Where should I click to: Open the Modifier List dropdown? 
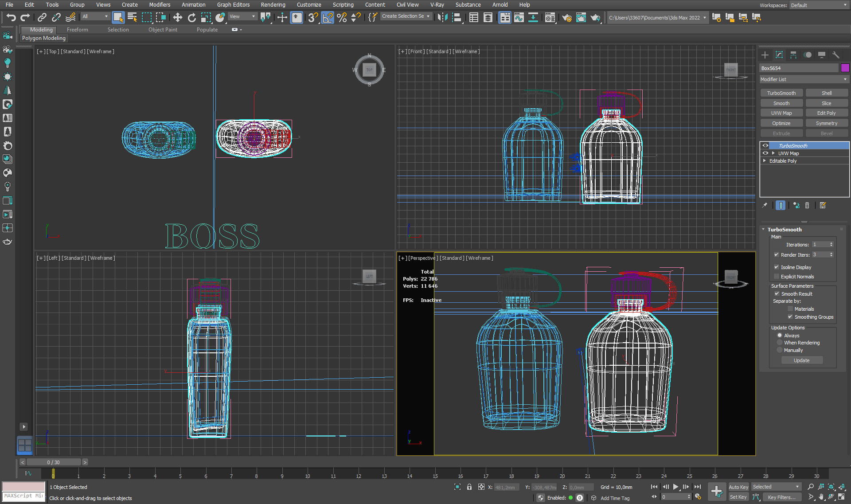[x=804, y=79]
